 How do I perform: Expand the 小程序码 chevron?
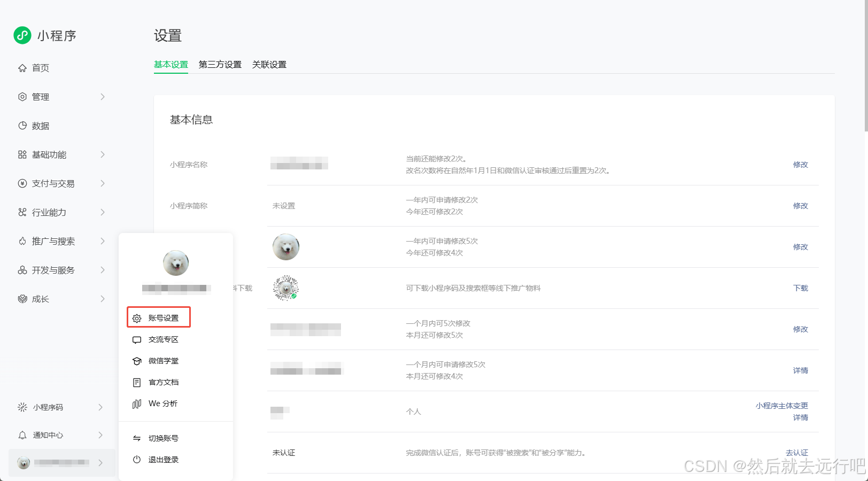(x=100, y=407)
